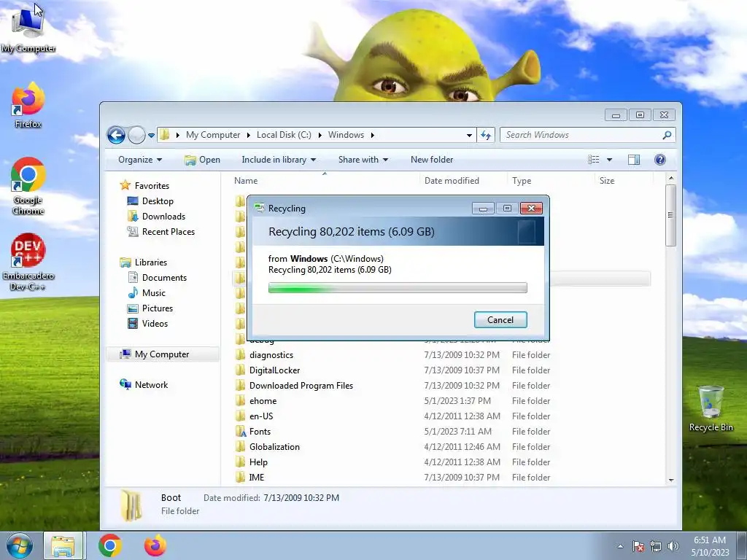Open the Action Center flag icon
Screen dimensions: 747x560
(x=638, y=546)
